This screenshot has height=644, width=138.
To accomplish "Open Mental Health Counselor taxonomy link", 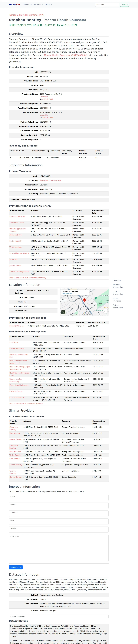I will (x=50, y=181).
